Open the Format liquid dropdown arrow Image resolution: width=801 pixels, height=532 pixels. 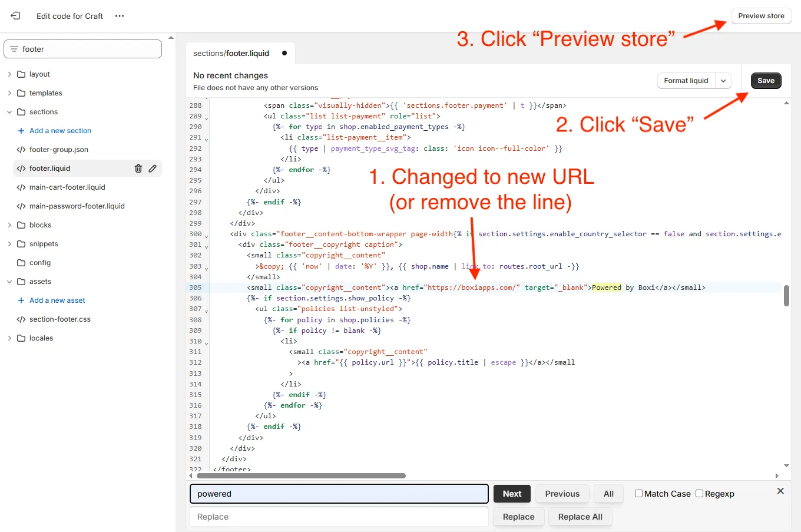tap(724, 81)
